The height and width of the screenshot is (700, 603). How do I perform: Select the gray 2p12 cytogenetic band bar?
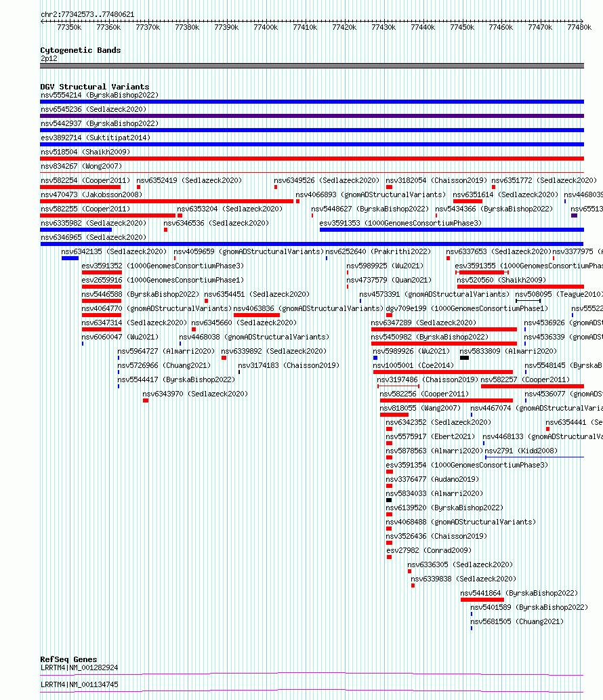[312, 66]
